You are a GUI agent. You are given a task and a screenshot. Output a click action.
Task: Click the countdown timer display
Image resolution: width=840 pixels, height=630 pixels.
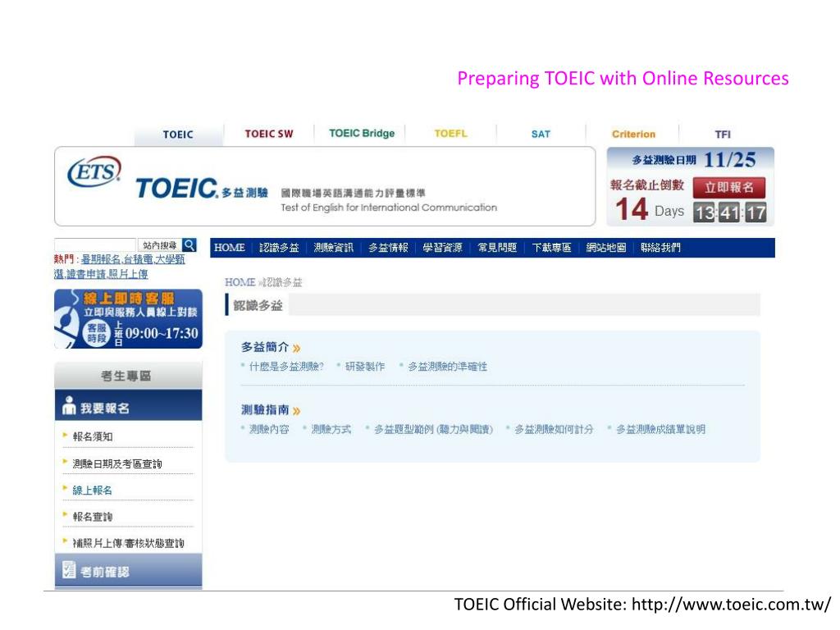pos(729,212)
